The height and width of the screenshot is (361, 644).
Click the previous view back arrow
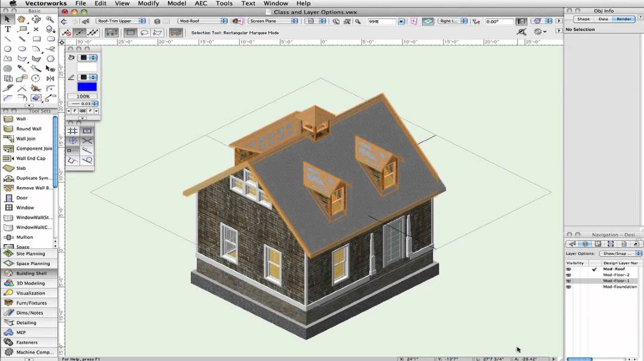point(64,21)
